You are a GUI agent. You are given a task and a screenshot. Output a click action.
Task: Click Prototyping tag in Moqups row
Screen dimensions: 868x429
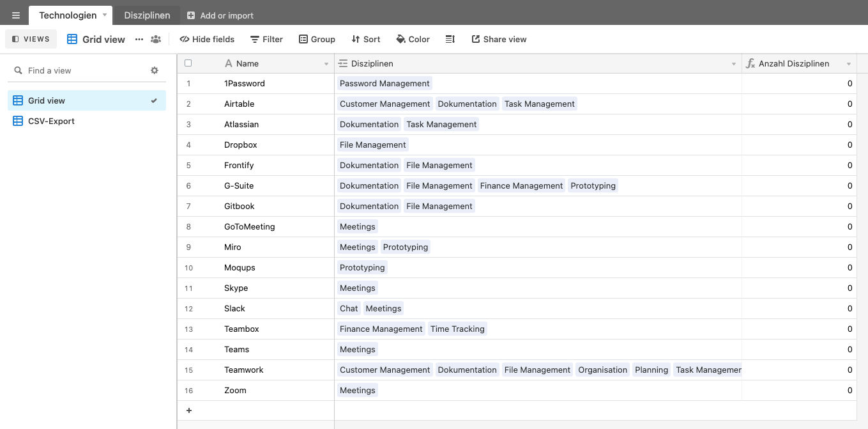pos(362,268)
